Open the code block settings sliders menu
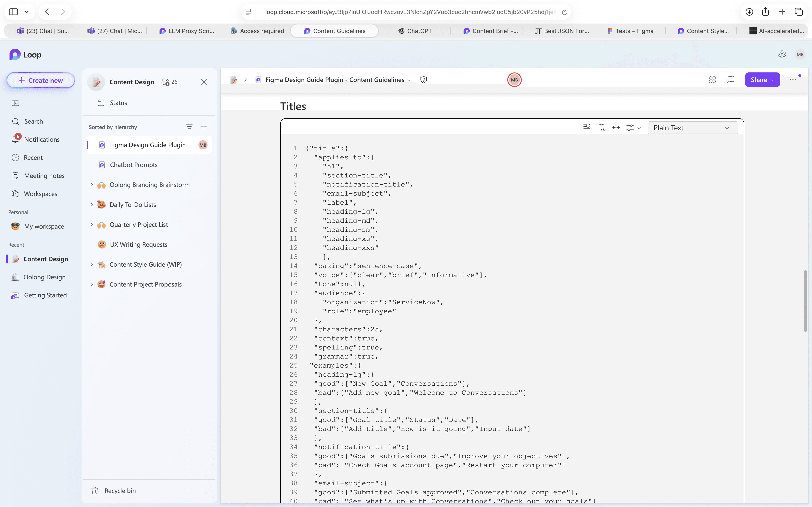Viewport: 812px width, 507px height. [633, 128]
